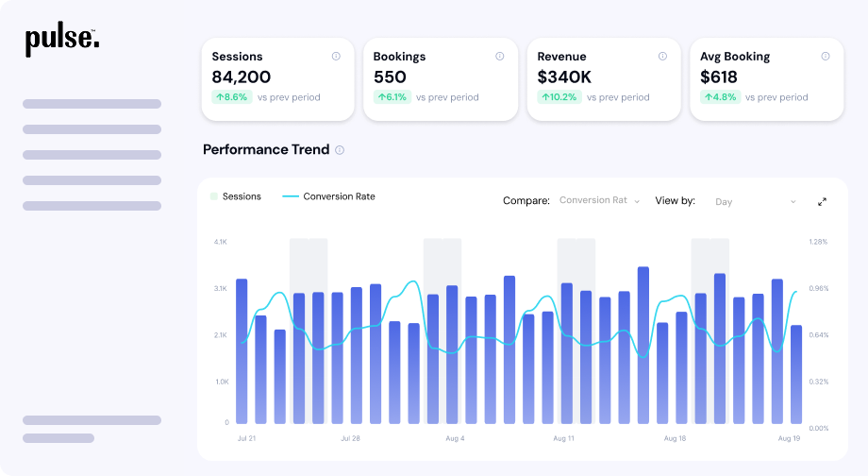
Task: Click the Revenue card title
Action: coord(561,57)
